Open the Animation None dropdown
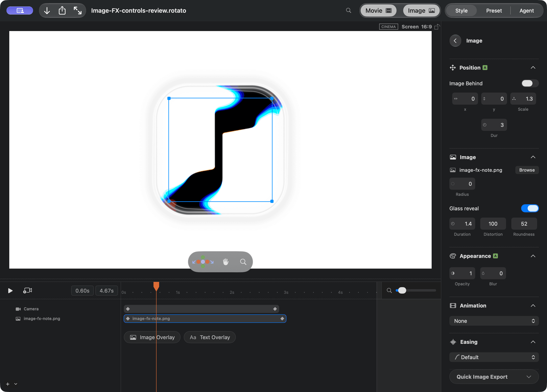The height and width of the screenshot is (392, 547). (494, 321)
